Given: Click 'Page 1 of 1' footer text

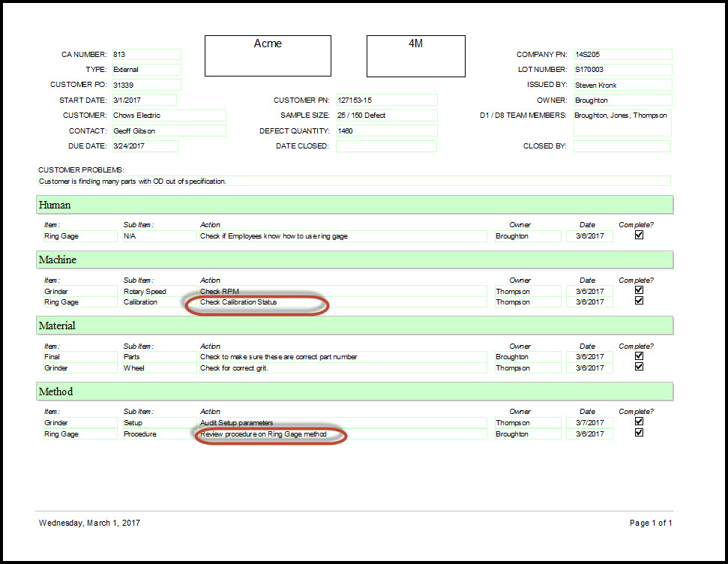Looking at the screenshot, I should [x=651, y=523].
